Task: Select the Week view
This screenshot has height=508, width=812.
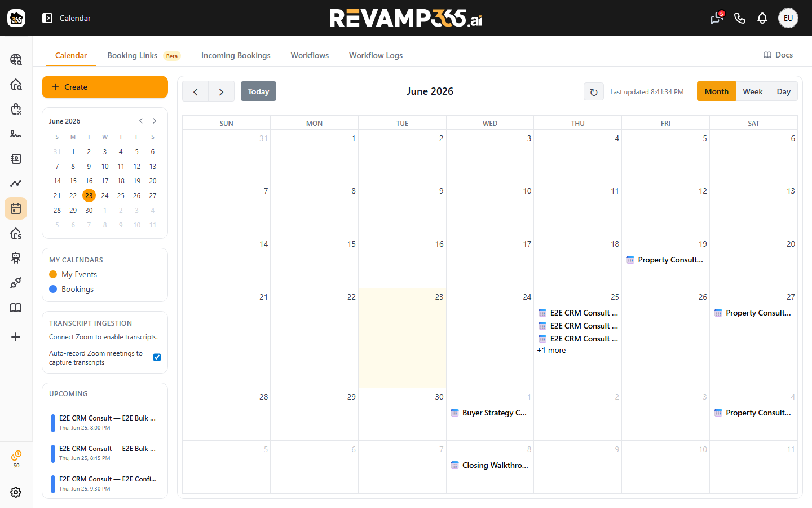Action: [752, 91]
